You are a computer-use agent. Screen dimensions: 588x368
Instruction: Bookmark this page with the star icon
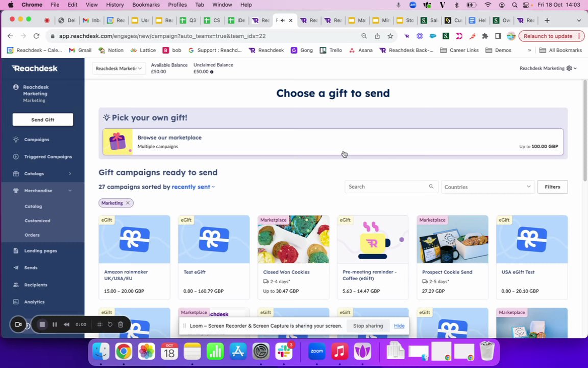[x=390, y=36]
